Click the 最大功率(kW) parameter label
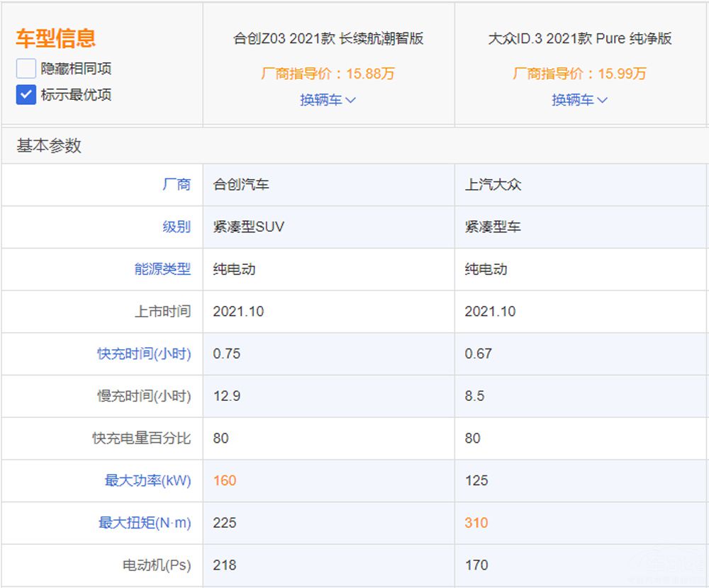The image size is (709, 588). [x=147, y=480]
